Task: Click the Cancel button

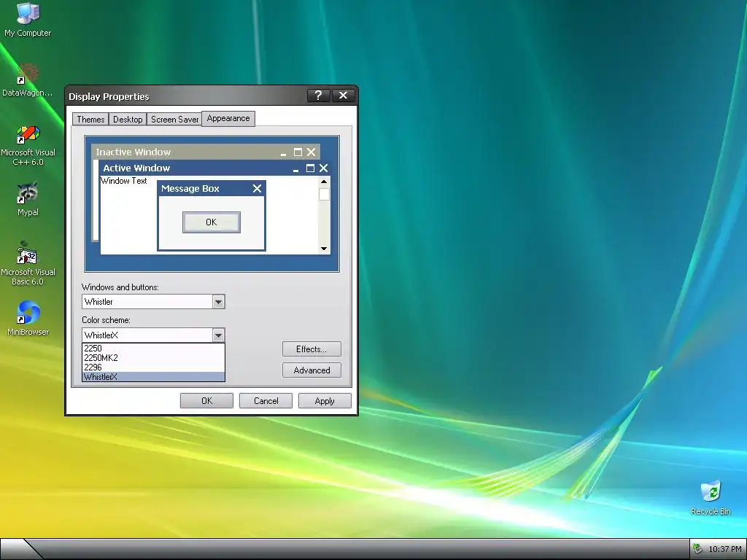Action: click(x=266, y=401)
